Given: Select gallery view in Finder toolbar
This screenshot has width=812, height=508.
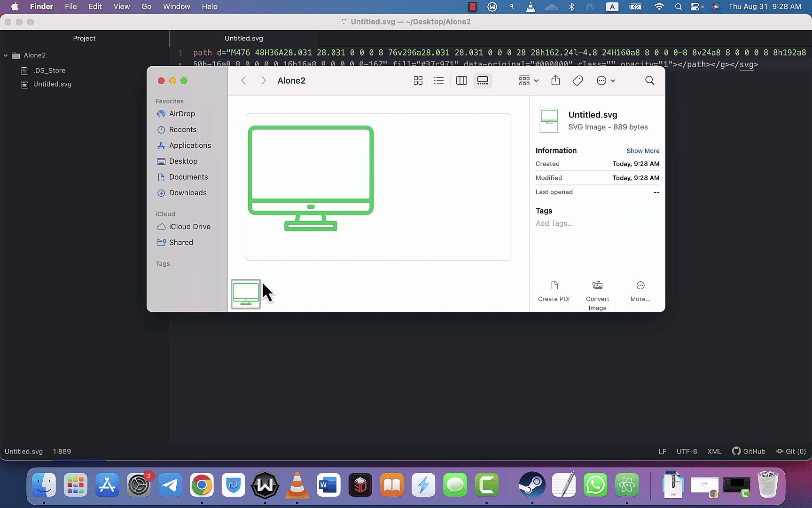Looking at the screenshot, I should [483, 81].
